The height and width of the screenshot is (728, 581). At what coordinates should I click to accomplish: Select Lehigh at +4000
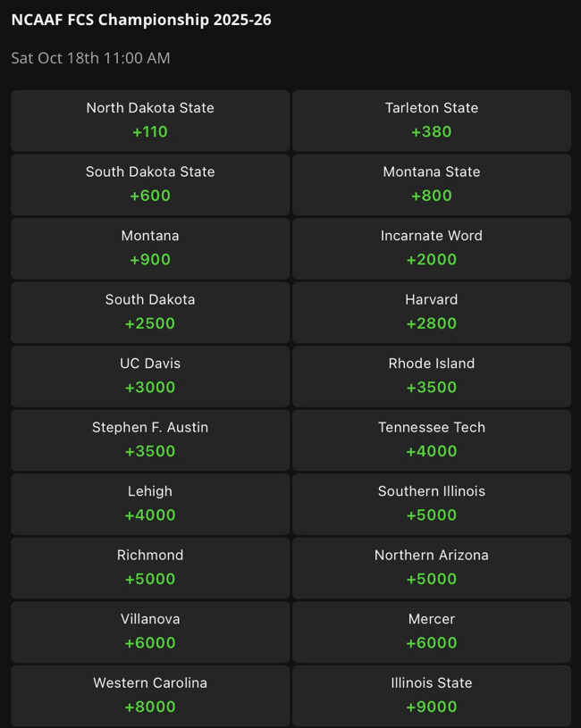point(150,504)
